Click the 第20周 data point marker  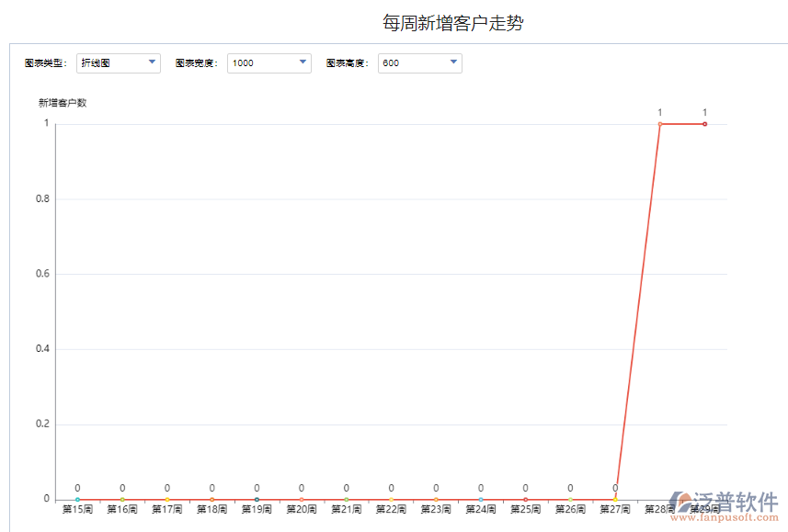pos(301,497)
